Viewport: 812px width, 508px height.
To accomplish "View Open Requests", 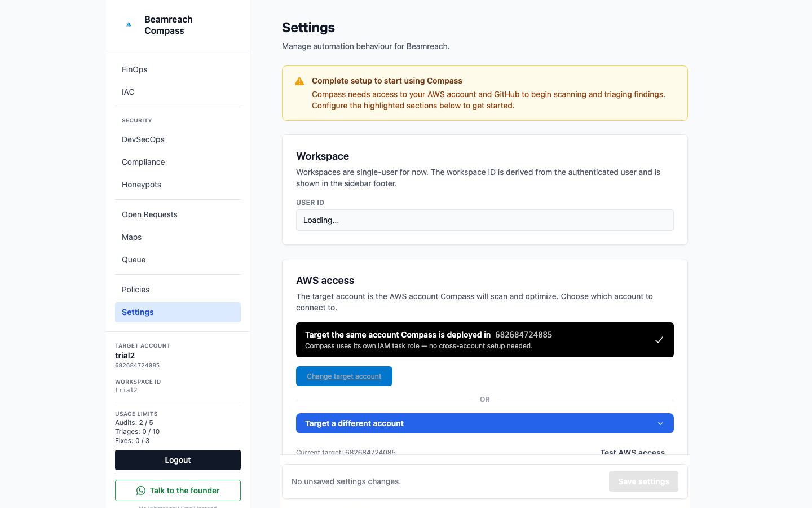I will (x=178, y=214).
